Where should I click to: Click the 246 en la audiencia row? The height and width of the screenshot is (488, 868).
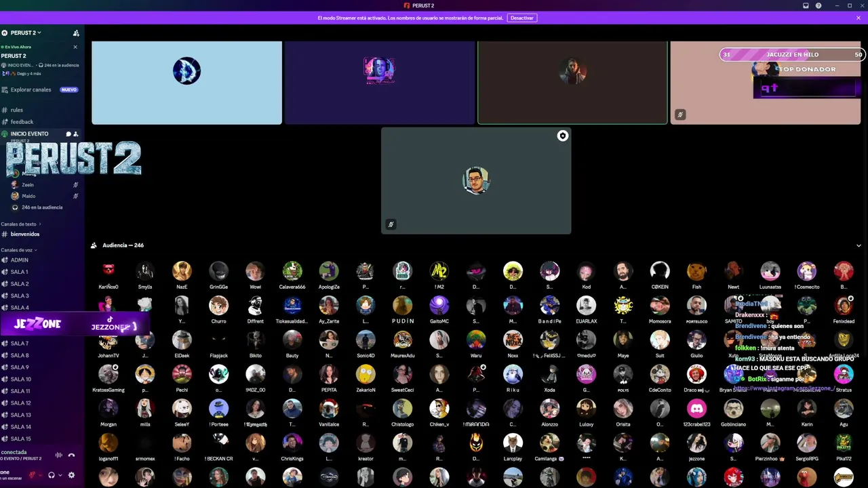tap(41, 207)
